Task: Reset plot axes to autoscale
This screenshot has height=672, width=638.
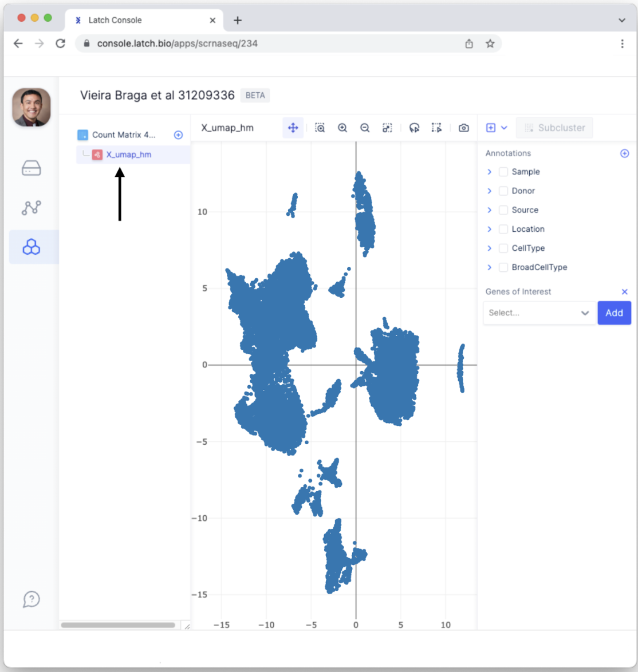Action: (387, 128)
